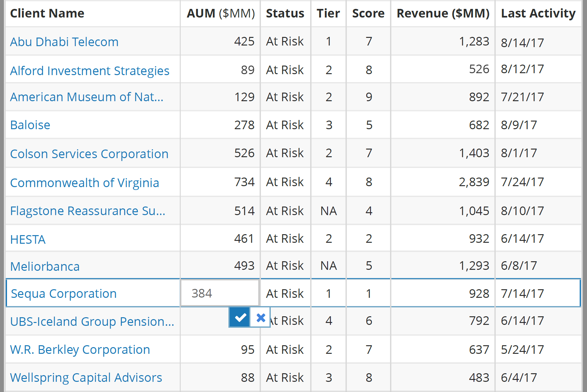Click Flagstone date 8/10/17
The height and width of the screenshot is (392, 587).
(522, 211)
